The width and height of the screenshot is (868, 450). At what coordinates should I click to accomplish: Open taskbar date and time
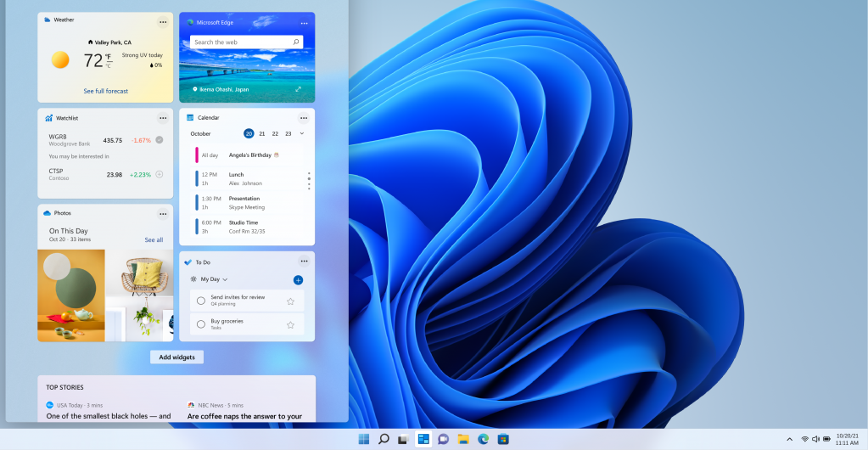847,440
